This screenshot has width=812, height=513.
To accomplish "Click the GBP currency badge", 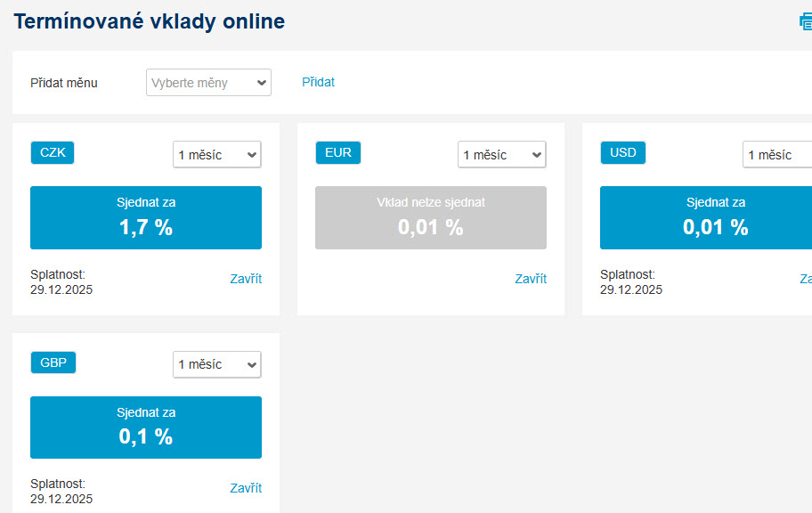I will pyautogui.click(x=53, y=362).
